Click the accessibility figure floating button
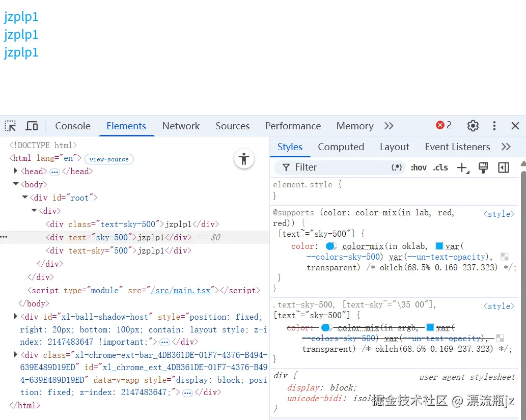This screenshot has width=526, height=420. (x=244, y=159)
